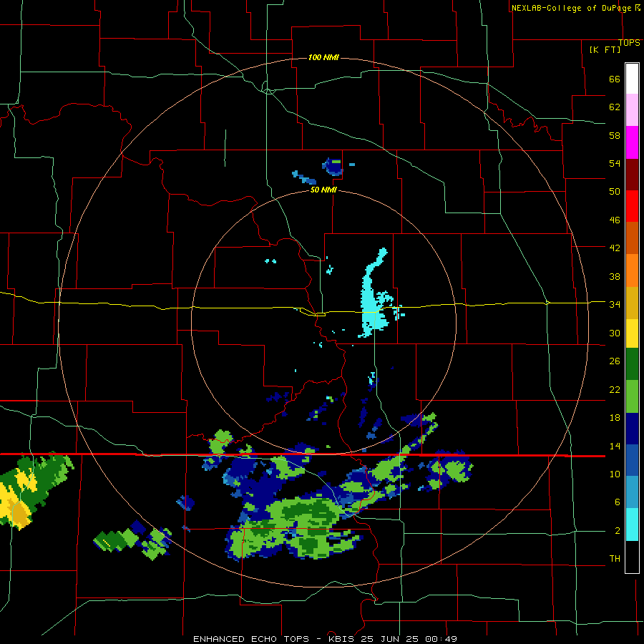Select the 6 legend value

coord(618,502)
